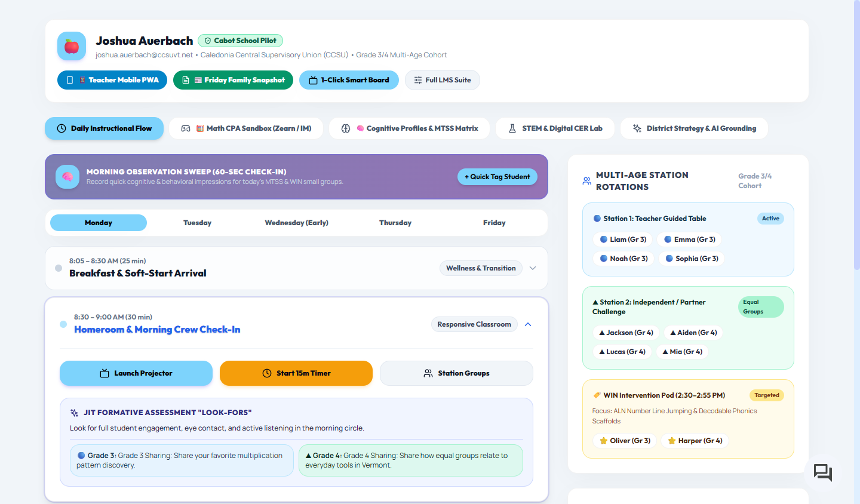The height and width of the screenshot is (504, 860).
Task: Click the Responsive Classroom tag
Action: coord(474,324)
